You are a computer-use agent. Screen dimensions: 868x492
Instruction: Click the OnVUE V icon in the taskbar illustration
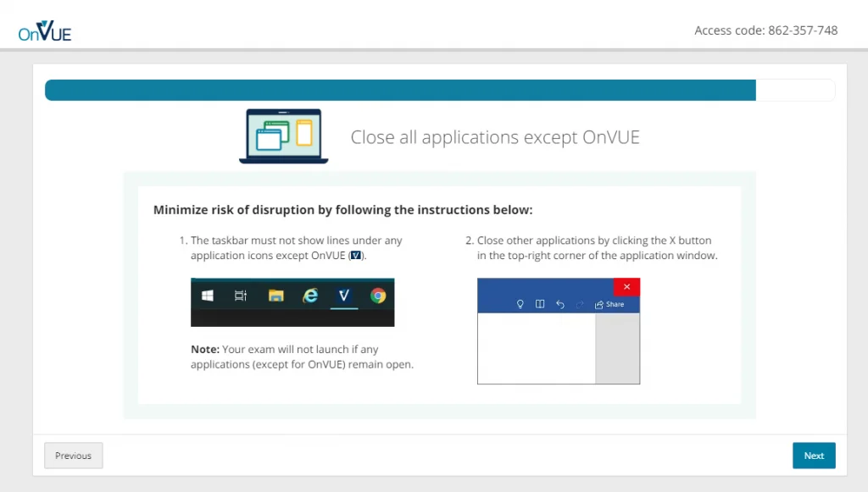coord(344,296)
